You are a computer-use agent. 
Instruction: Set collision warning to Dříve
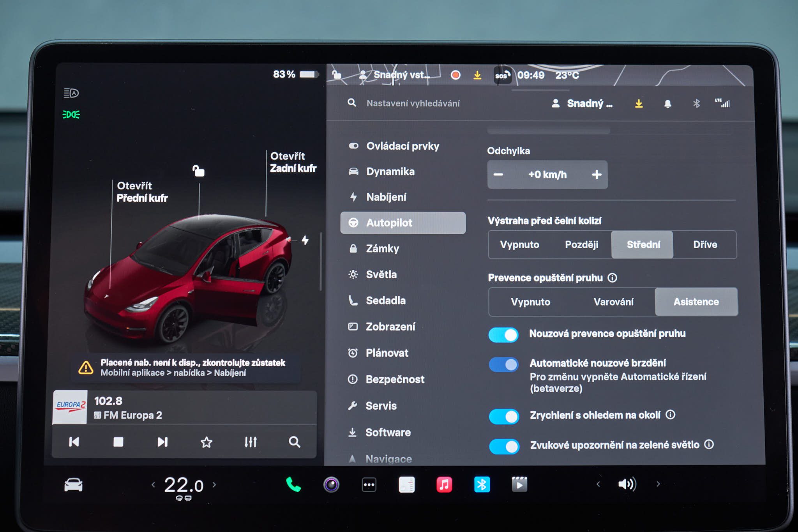pos(705,244)
